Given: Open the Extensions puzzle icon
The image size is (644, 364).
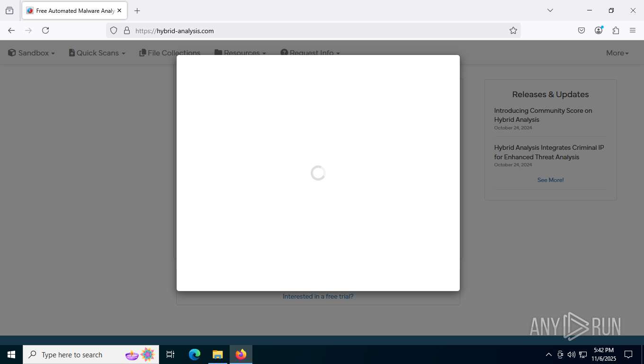Looking at the screenshot, I should coord(616,30).
